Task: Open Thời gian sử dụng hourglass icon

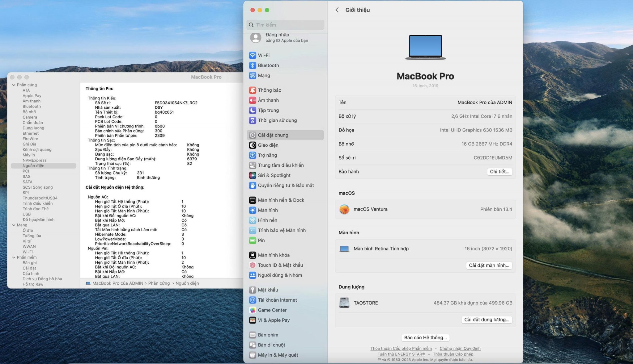Action: pyautogui.click(x=253, y=120)
